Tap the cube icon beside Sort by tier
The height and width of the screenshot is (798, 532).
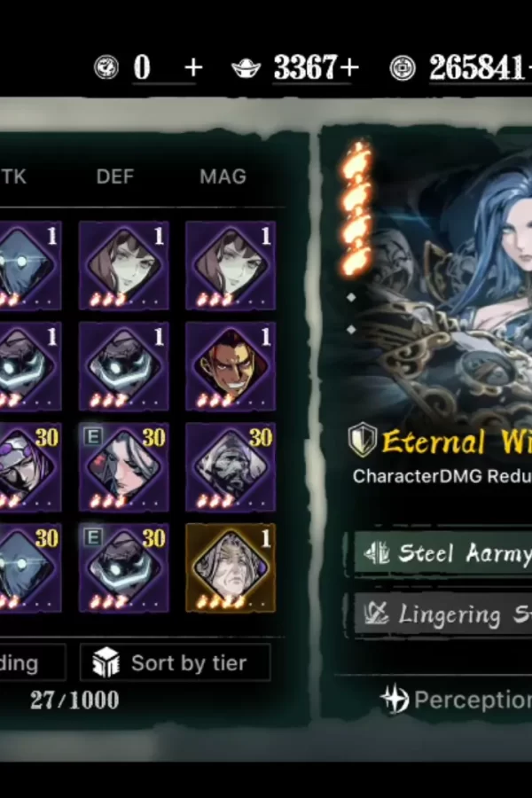pyautogui.click(x=106, y=662)
